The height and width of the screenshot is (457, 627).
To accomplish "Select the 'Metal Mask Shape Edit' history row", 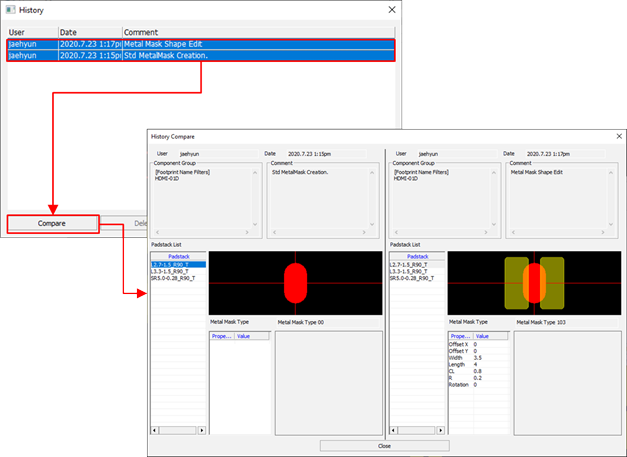I will click(200, 44).
